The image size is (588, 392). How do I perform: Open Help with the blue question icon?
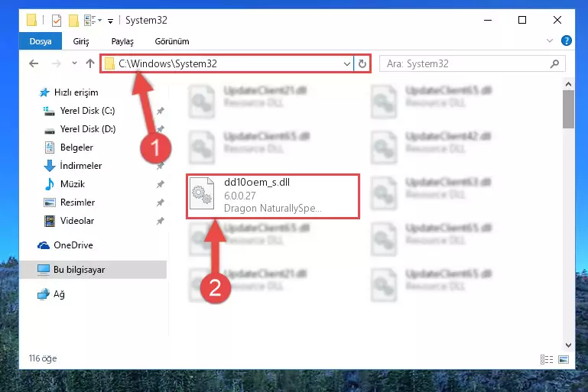click(x=567, y=40)
